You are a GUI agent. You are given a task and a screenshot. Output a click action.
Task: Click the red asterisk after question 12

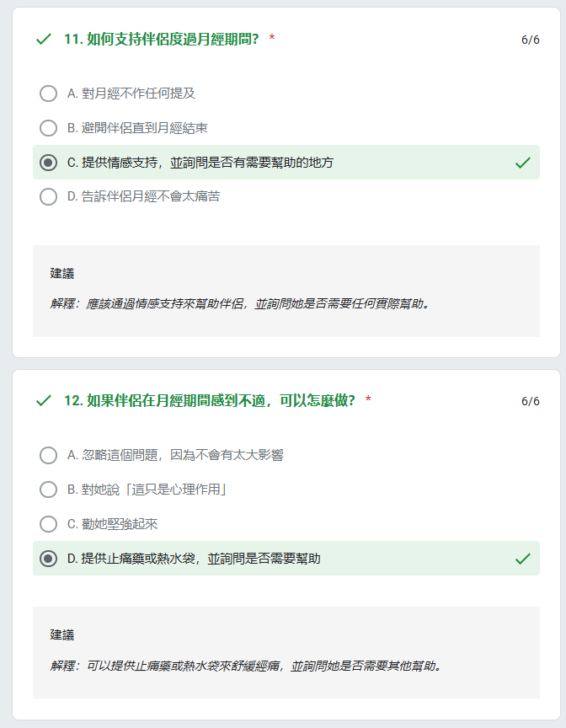[368, 399]
